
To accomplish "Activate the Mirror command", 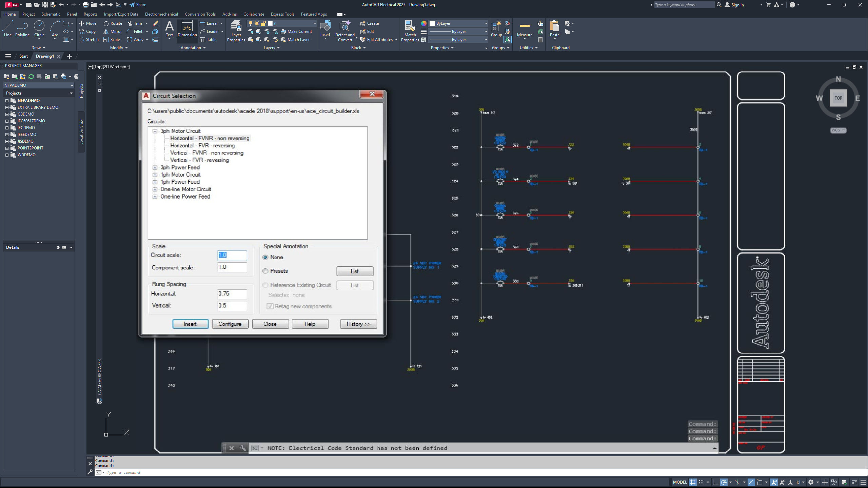I will coord(113,32).
